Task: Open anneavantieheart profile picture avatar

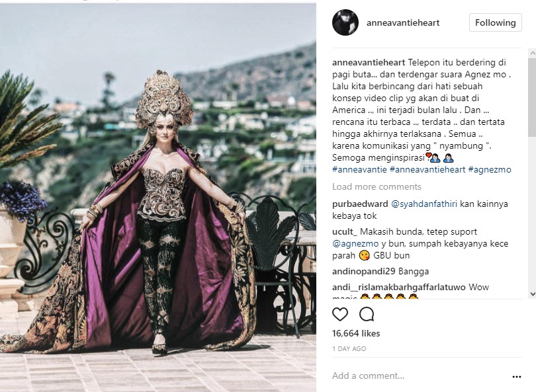Action: (345, 22)
